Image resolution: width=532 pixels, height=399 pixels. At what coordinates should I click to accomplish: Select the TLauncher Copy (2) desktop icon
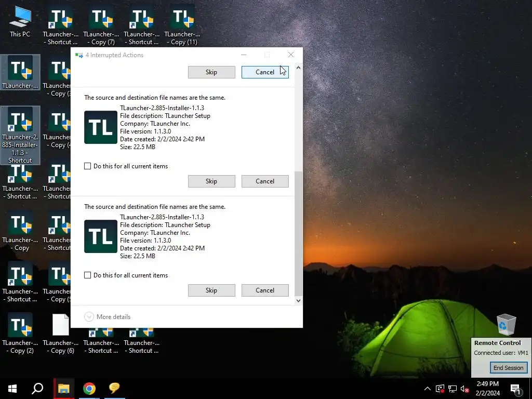pyautogui.click(x=20, y=334)
